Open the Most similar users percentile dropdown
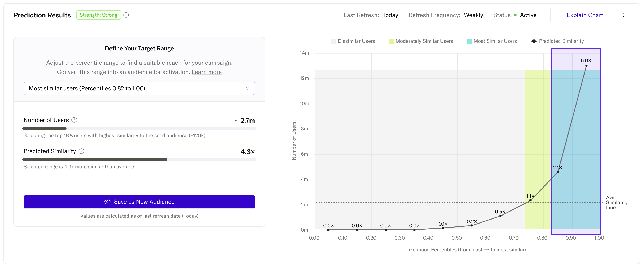Image resolution: width=644 pixels, height=268 pixels. [x=139, y=88]
